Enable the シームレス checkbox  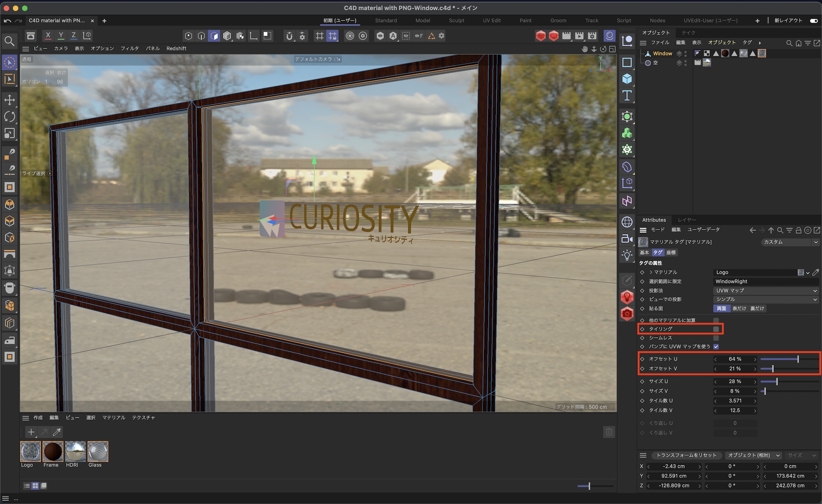pyautogui.click(x=716, y=338)
